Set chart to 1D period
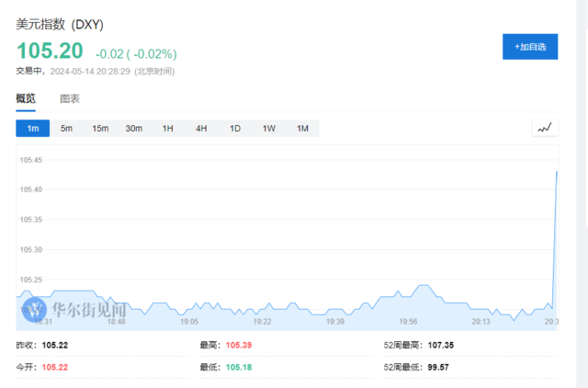Viewport: 588px width, 388px height. [x=235, y=129]
